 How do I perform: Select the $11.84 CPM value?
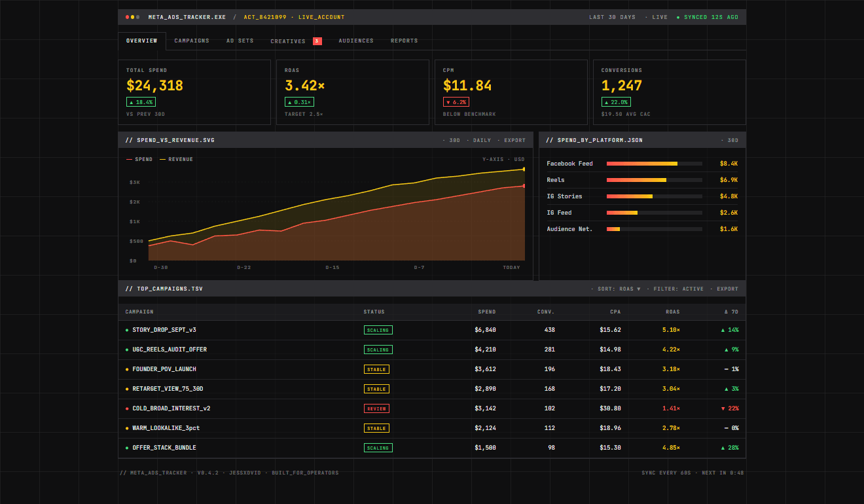click(x=467, y=86)
